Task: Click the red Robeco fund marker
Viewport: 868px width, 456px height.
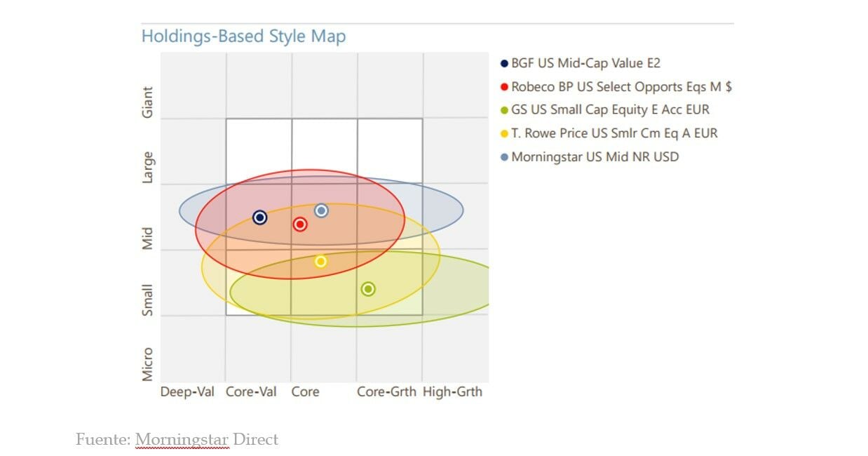Action: [300, 224]
